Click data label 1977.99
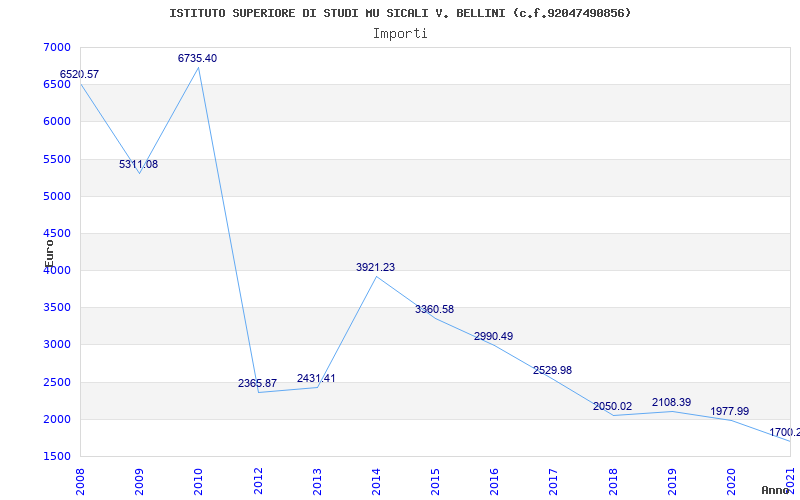Image resolution: width=800 pixels, height=500 pixels. 730,412
